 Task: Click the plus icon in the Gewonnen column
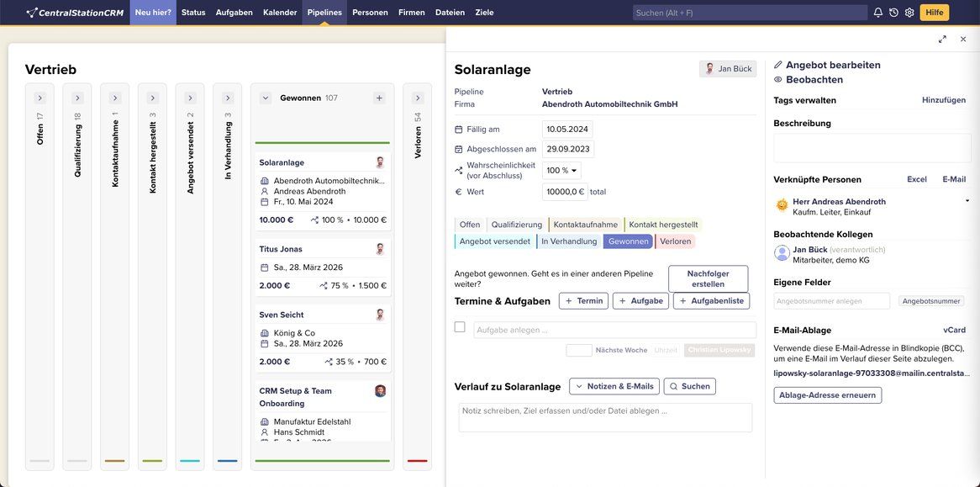[x=379, y=98]
